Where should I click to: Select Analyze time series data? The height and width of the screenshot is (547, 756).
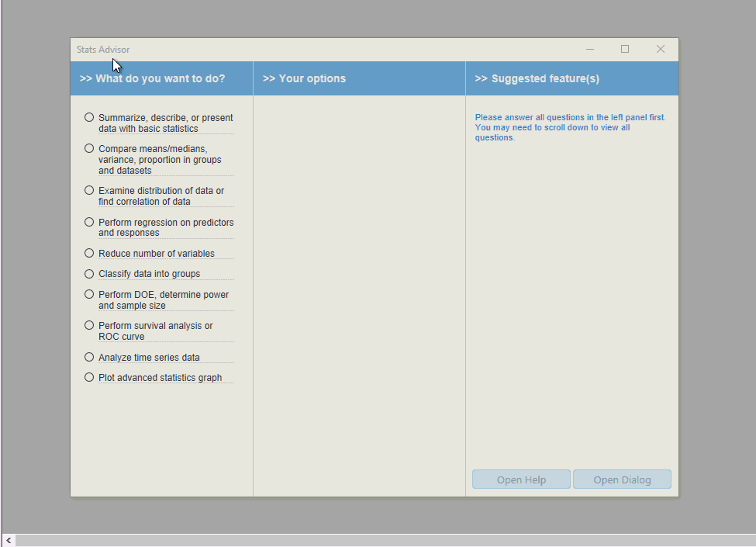[x=89, y=357]
